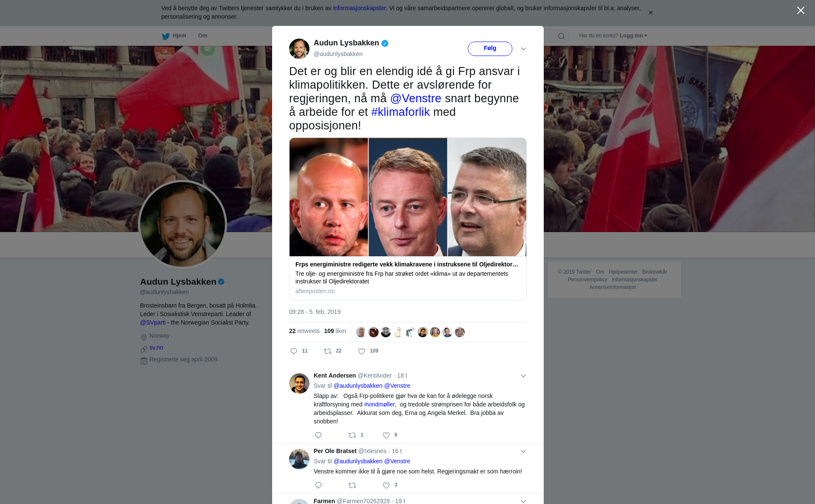Visit the sv.no profile website link
815x504 pixels.
156,347
